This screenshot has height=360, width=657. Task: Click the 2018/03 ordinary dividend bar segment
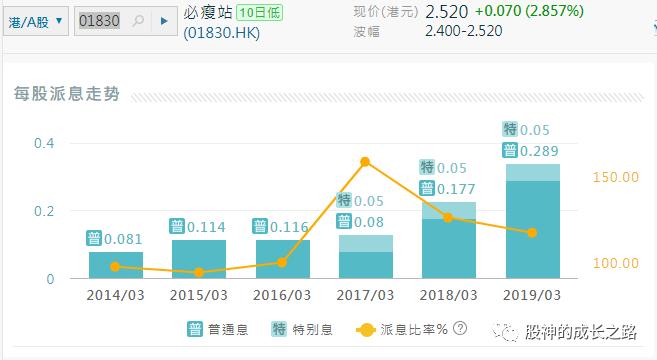(x=449, y=249)
